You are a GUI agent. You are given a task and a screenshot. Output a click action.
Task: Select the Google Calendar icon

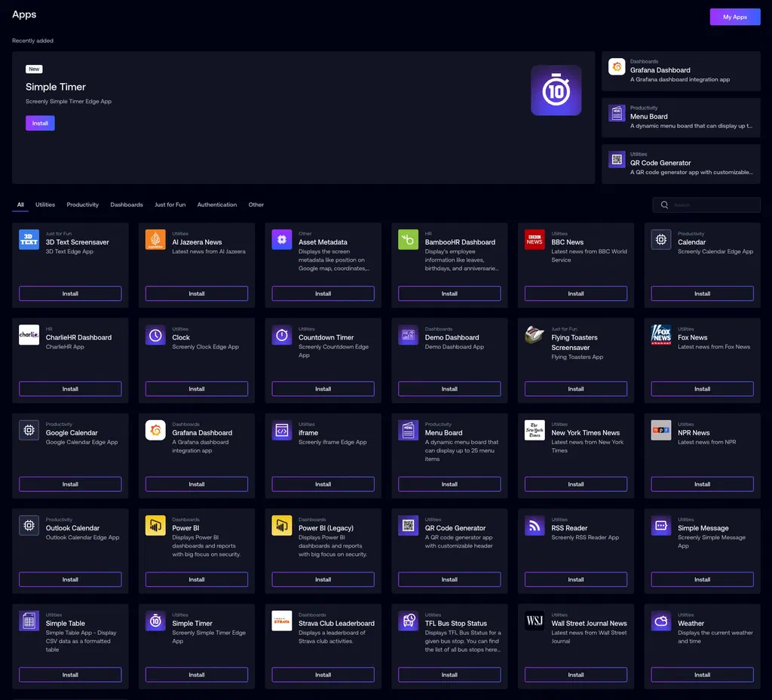click(x=29, y=430)
